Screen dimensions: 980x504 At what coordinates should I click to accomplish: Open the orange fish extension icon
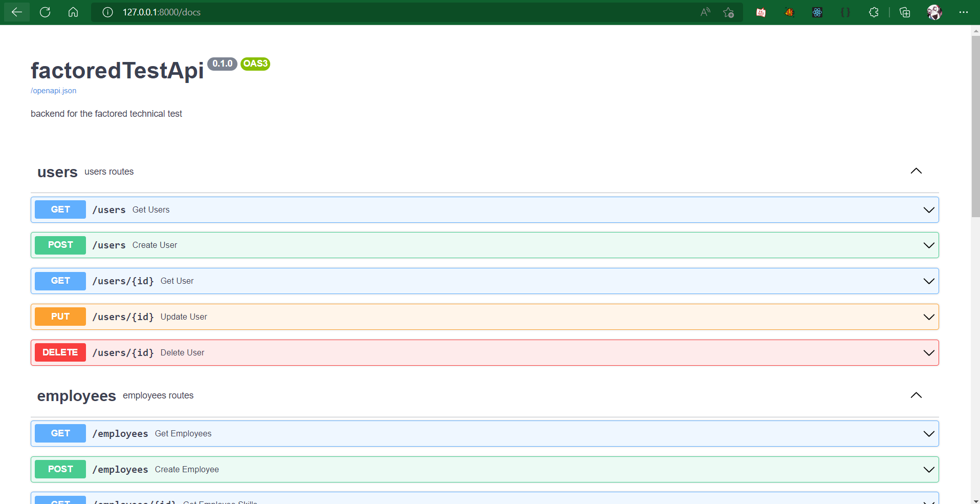tap(789, 12)
